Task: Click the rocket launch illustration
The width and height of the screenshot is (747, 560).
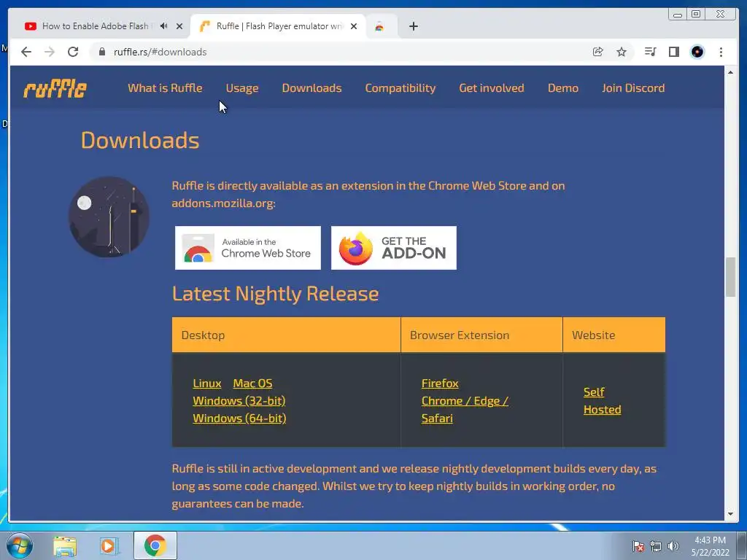Action: (x=109, y=217)
